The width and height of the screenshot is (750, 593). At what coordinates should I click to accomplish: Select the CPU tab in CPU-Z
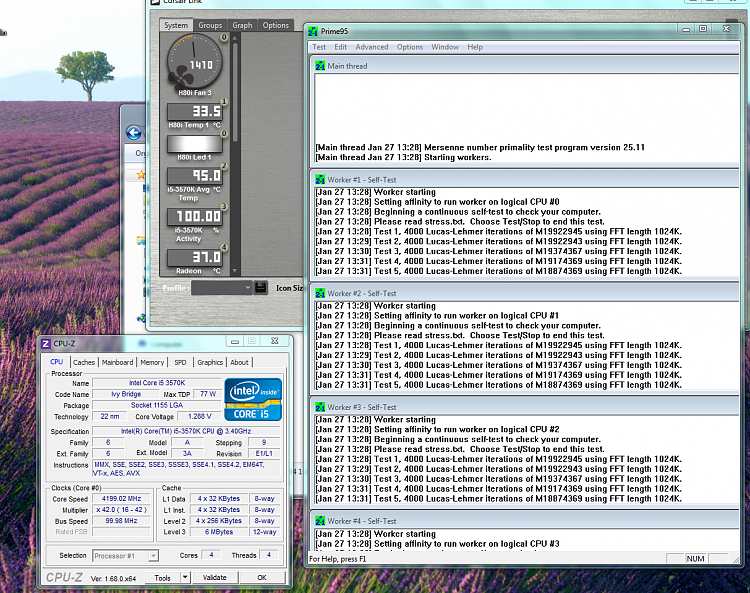coord(56,362)
